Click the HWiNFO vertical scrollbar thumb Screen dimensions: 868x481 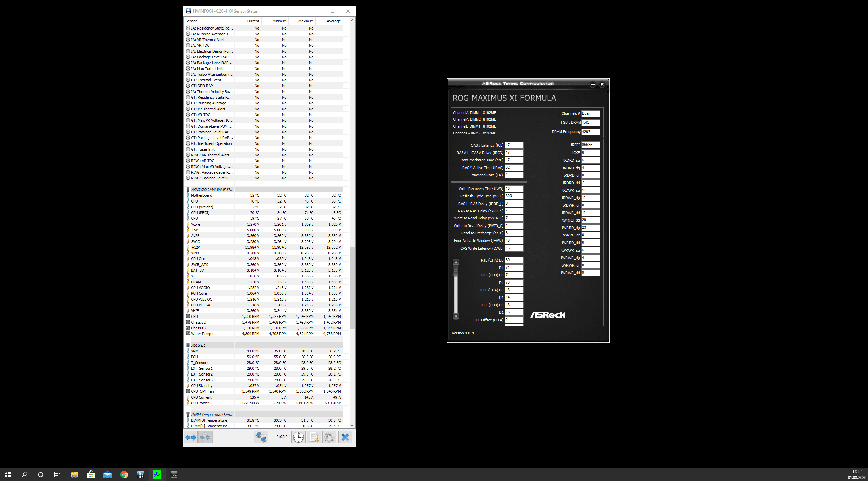[x=352, y=288]
